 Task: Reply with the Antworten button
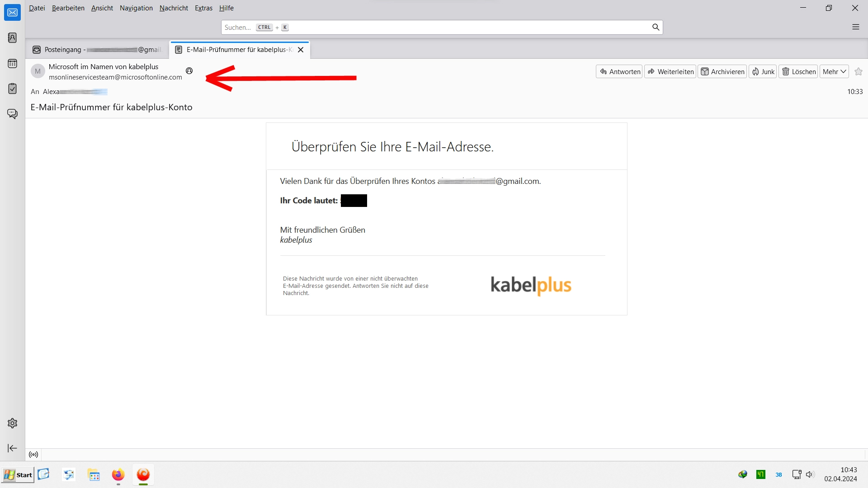619,71
